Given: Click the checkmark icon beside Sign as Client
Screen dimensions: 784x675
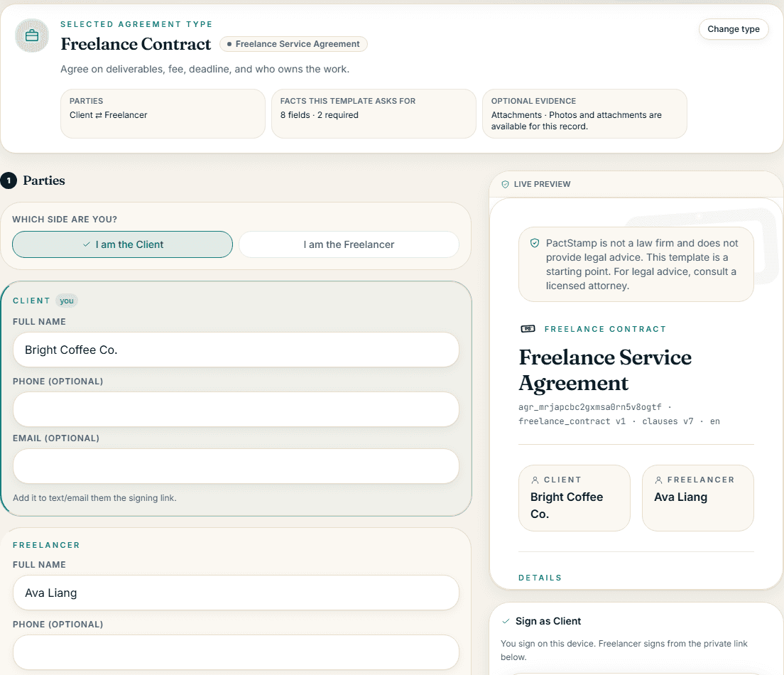Looking at the screenshot, I should coord(506,621).
